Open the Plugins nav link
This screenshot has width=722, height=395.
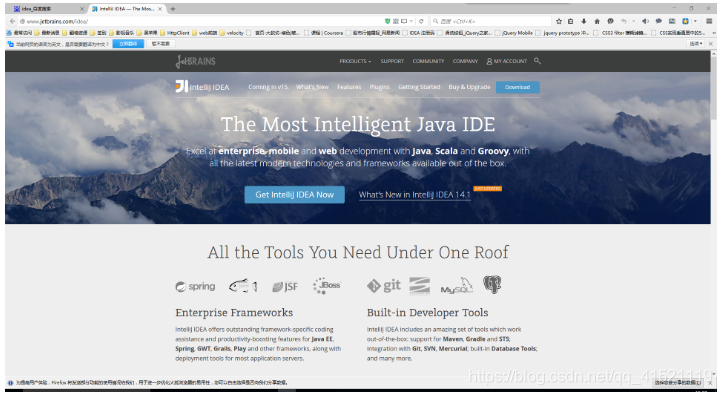tap(379, 87)
